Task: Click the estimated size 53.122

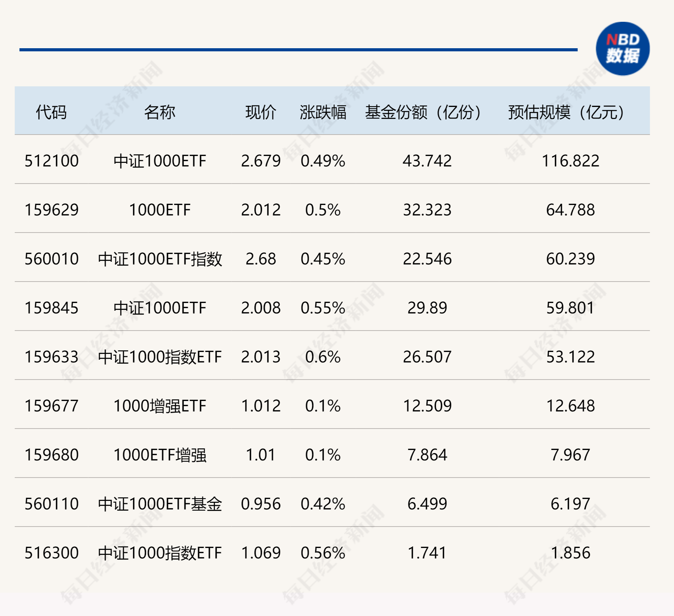Action: tap(570, 357)
